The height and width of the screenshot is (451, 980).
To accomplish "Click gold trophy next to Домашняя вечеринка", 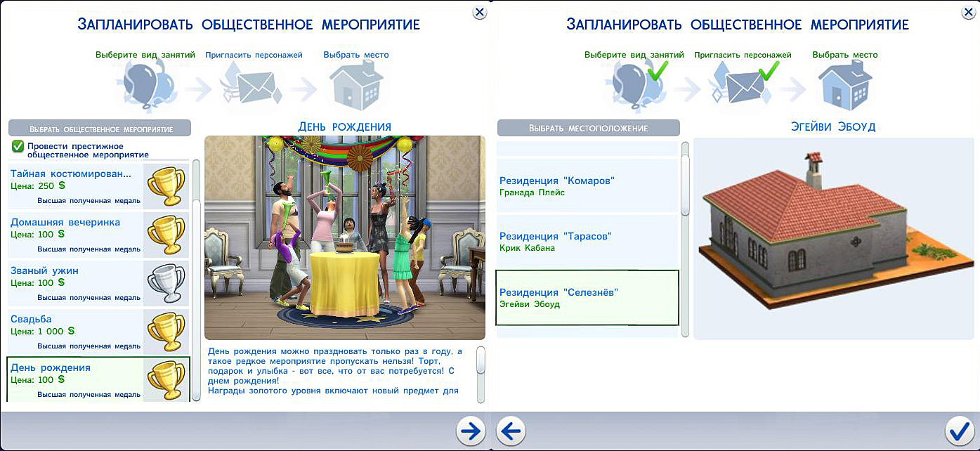I will tap(166, 234).
